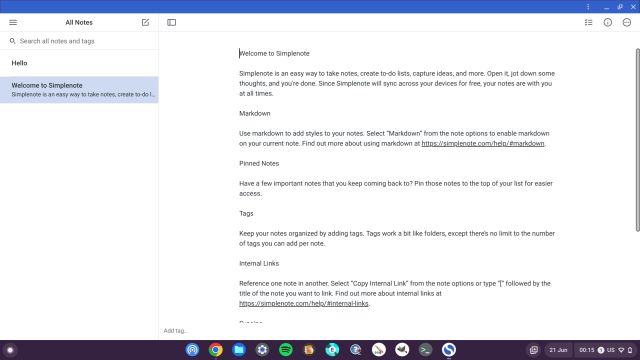Open the simplenote.com/help/#markdown link
The height and width of the screenshot is (360, 640).
[482, 143]
